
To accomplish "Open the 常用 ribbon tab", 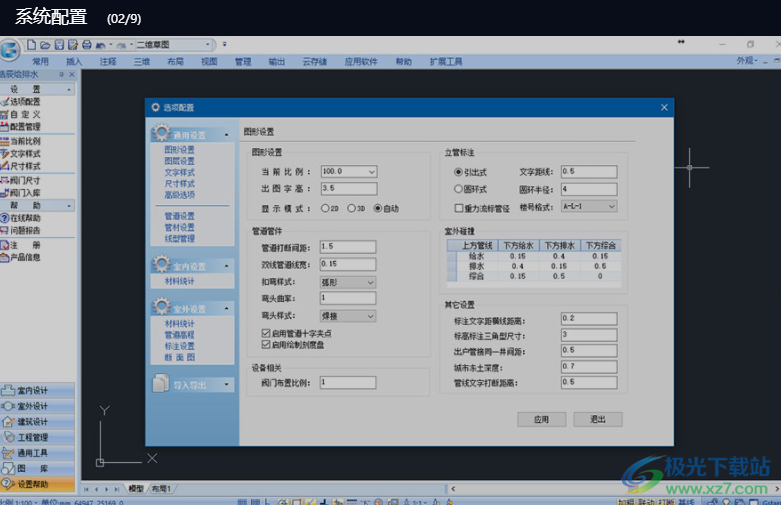I will 40,62.
